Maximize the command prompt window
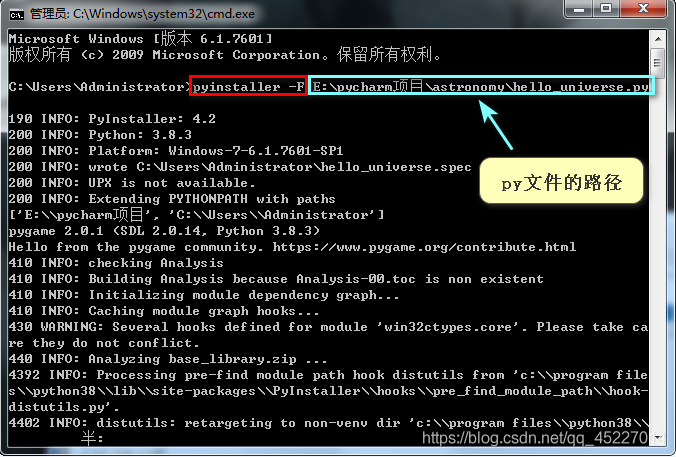The height and width of the screenshot is (457, 676). 606,11
